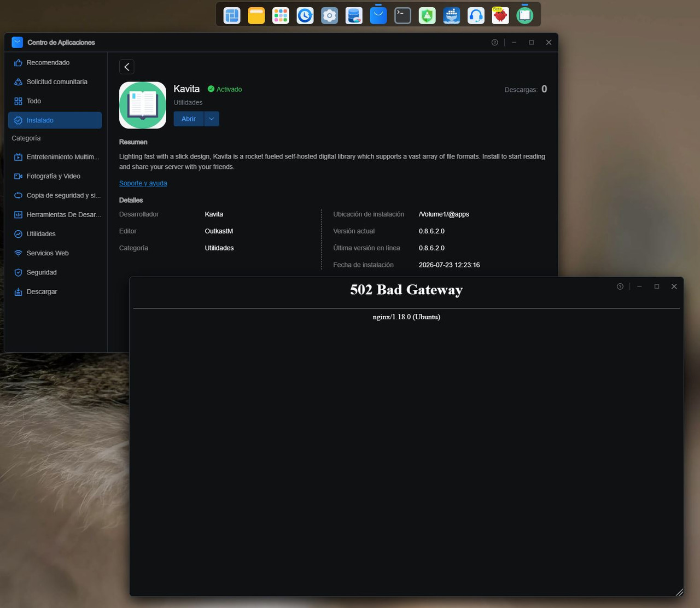This screenshot has width=700, height=608.
Task: Click the Versión actual 0.8.6.2.0 value
Action: [431, 231]
